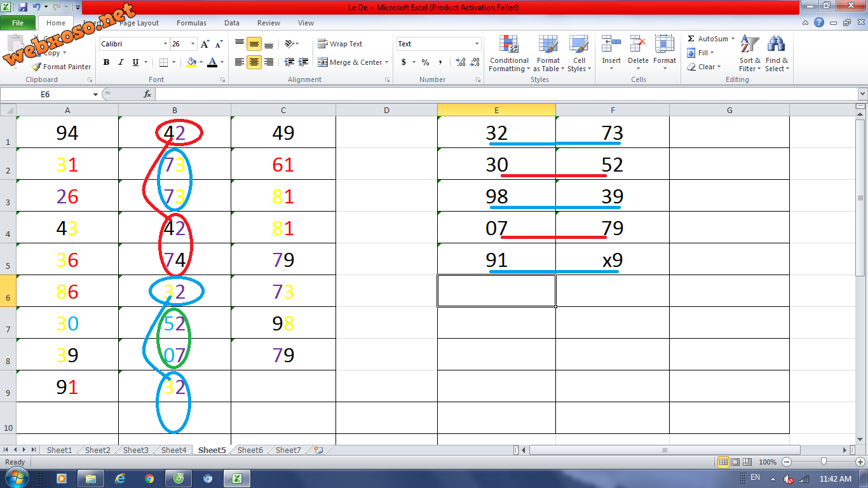Click the Increase Decimal icon
This screenshot has width=868, height=488.
[x=461, y=62]
